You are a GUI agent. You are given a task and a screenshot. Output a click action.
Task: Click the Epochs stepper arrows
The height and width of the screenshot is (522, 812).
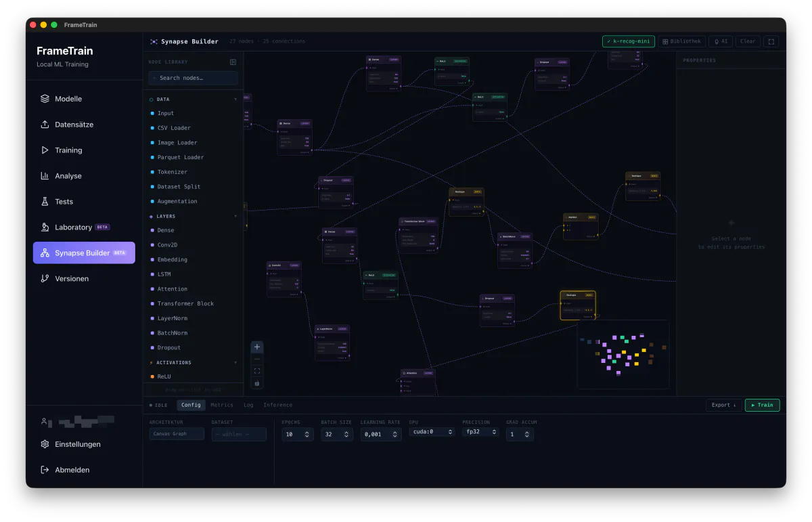click(x=307, y=435)
